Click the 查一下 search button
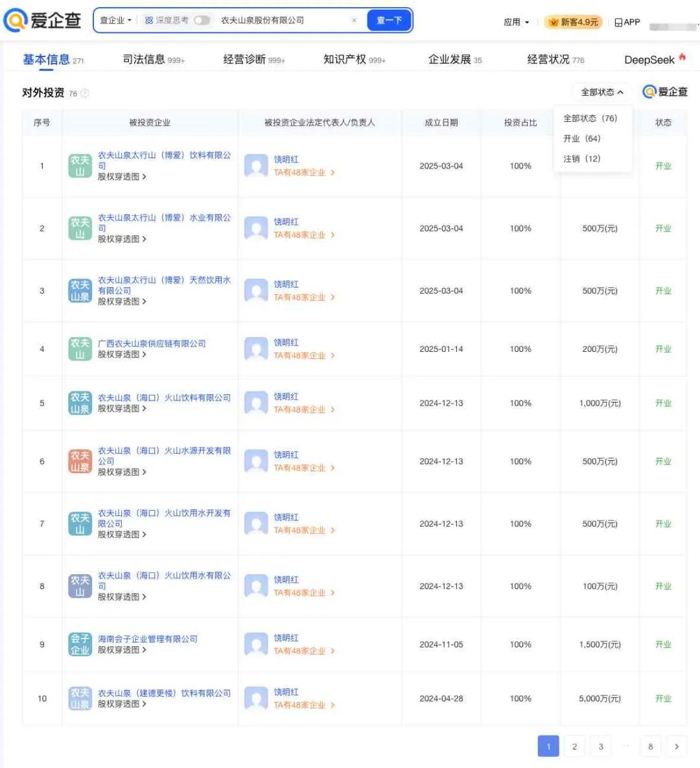 (389, 20)
